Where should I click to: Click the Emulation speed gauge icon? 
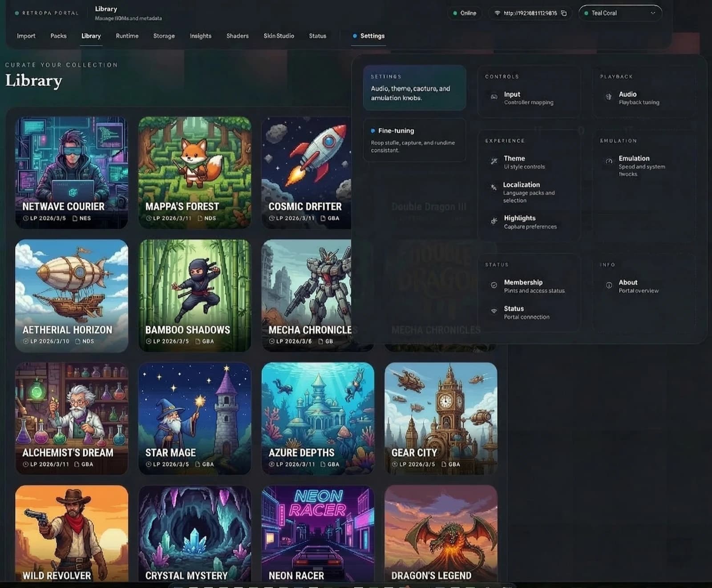(x=609, y=161)
